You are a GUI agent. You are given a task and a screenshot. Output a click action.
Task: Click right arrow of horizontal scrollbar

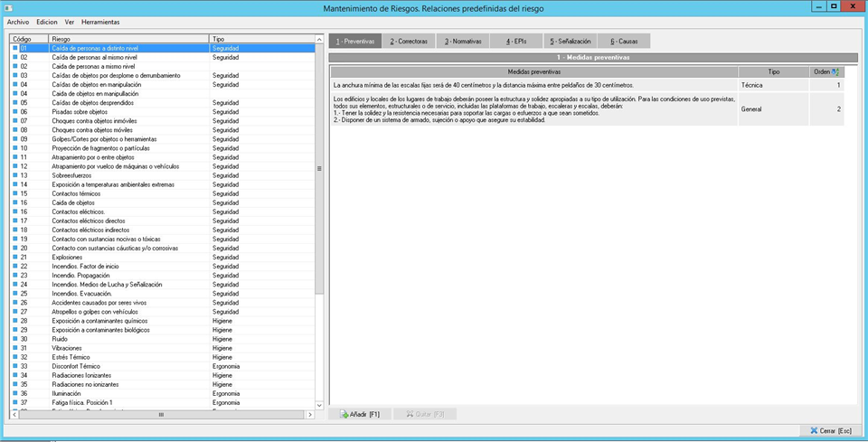point(310,414)
